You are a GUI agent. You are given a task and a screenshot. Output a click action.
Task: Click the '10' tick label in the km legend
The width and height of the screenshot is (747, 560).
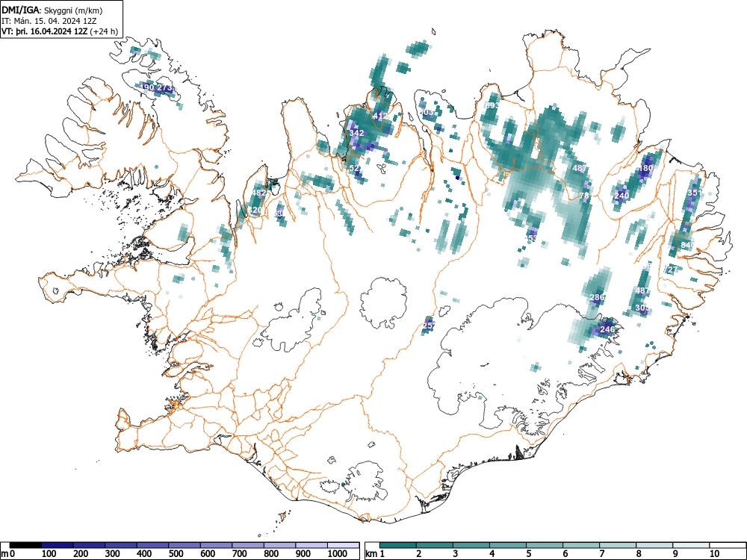(714, 553)
